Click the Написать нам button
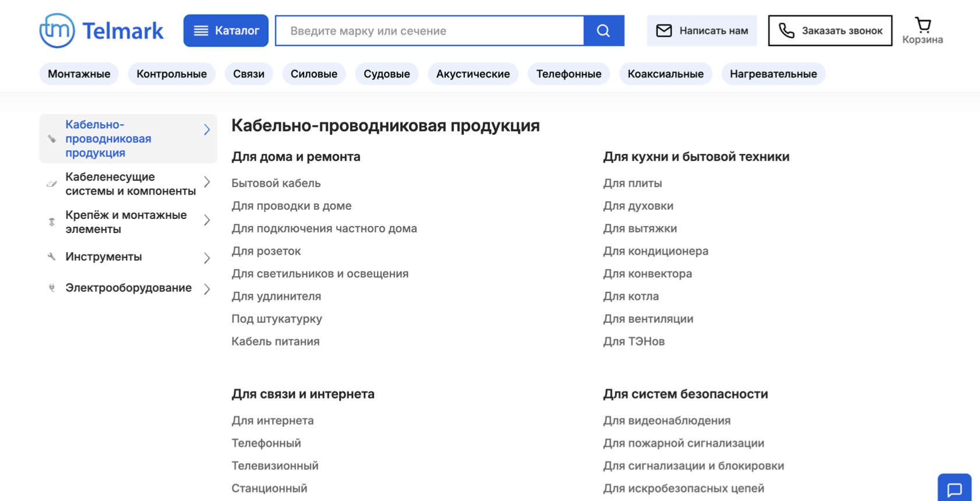 701,31
